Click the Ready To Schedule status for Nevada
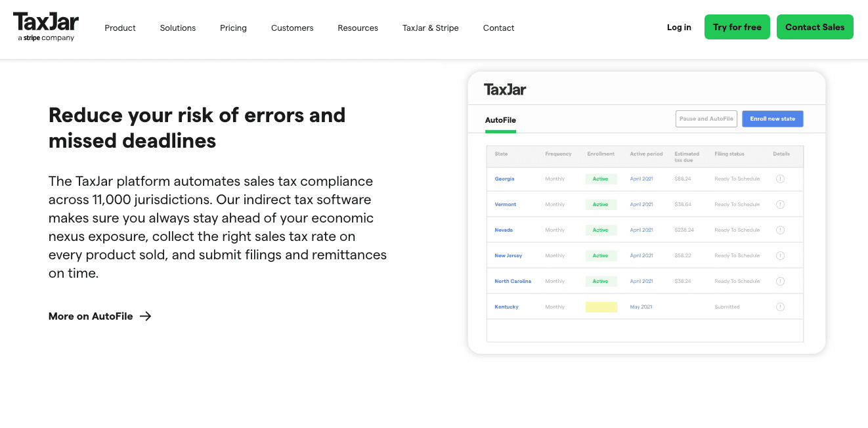The image size is (868, 428). (737, 230)
